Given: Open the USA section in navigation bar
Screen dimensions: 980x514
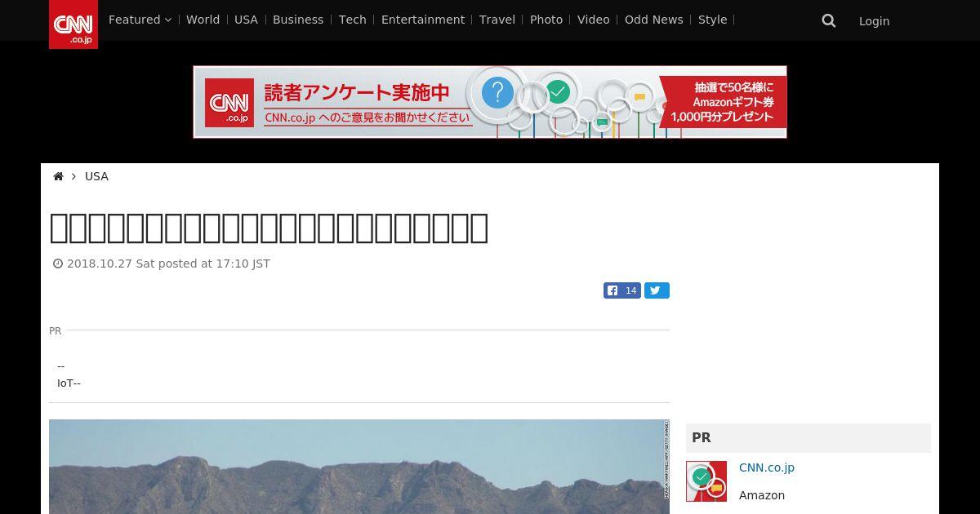Looking at the screenshot, I should 246,20.
